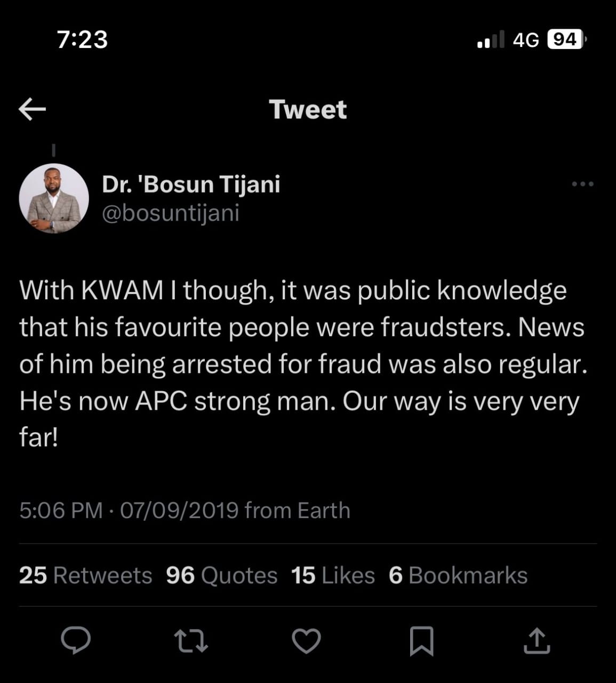The height and width of the screenshot is (683, 616).
Task: Tap the back arrow icon
Action: pos(33,109)
